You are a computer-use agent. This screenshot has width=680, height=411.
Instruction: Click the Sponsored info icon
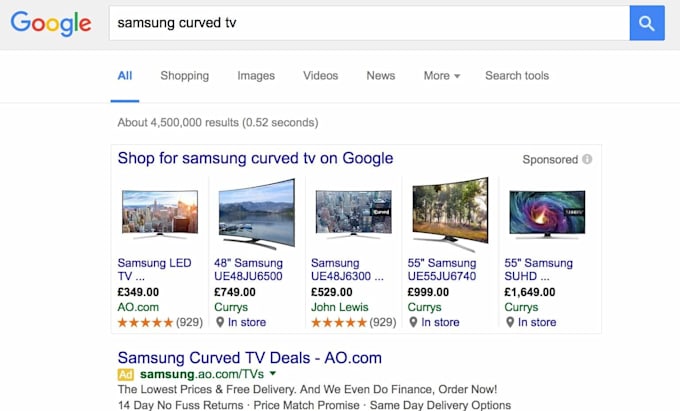tap(587, 159)
